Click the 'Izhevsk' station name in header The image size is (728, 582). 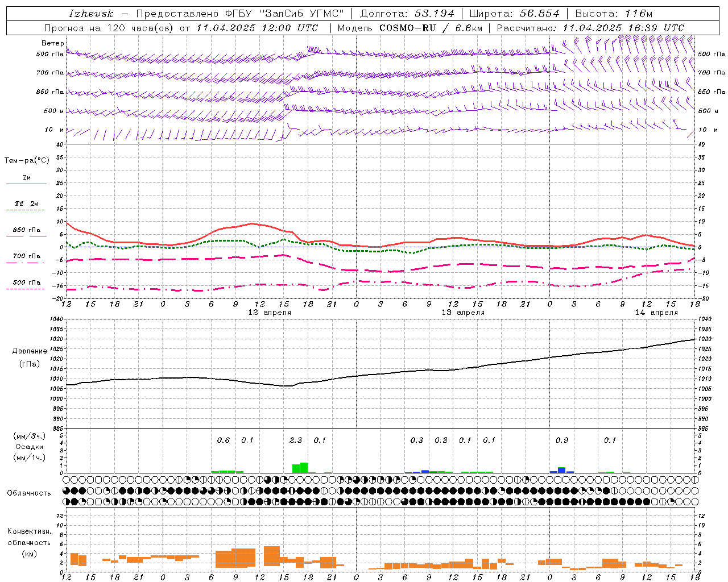(x=91, y=14)
